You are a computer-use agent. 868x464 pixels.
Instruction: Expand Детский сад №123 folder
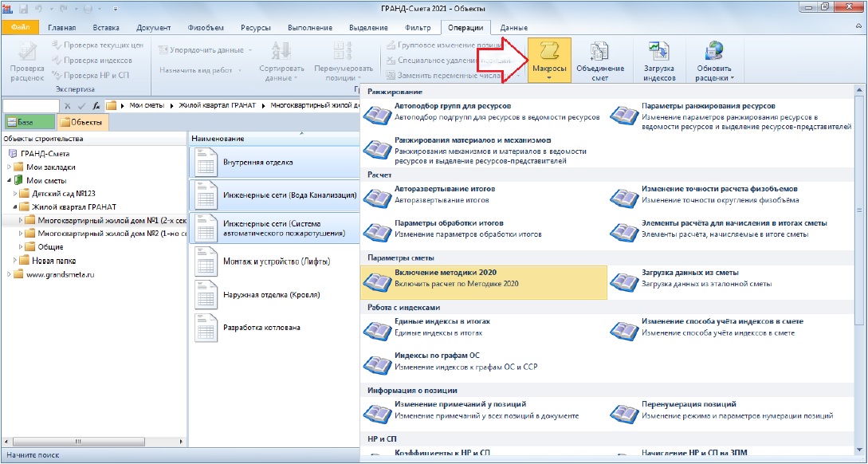click(x=15, y=194)
